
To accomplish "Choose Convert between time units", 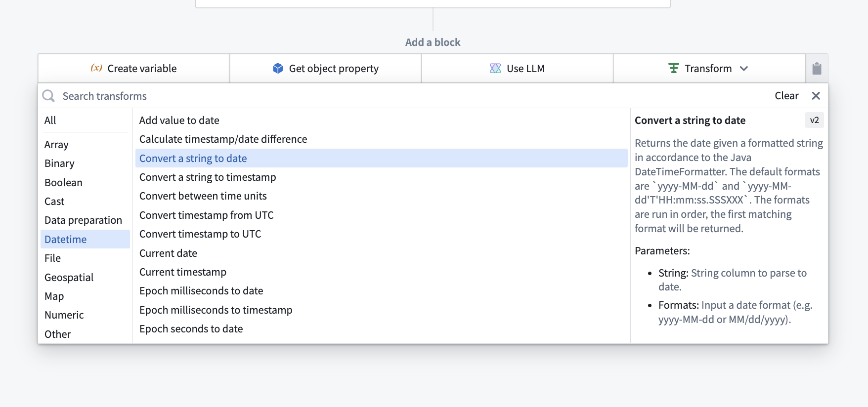I will (x=381, y=196).
